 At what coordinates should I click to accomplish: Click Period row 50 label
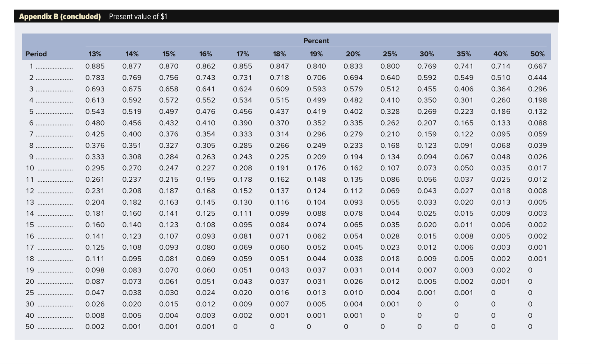29,326
